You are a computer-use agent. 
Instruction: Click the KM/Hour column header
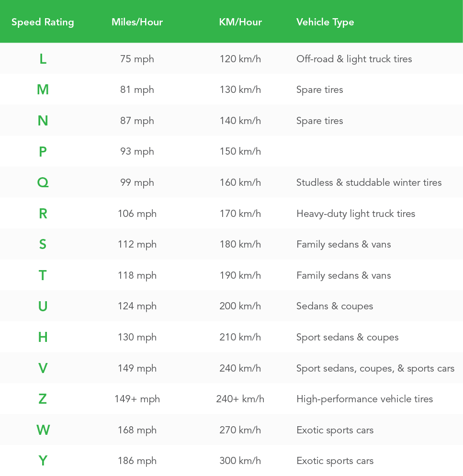[x=240, y=22]
